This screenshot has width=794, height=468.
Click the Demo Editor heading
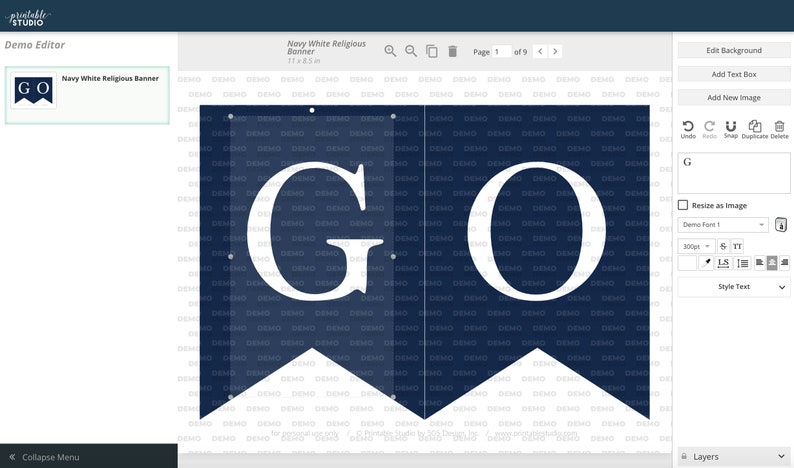(34, 45)
